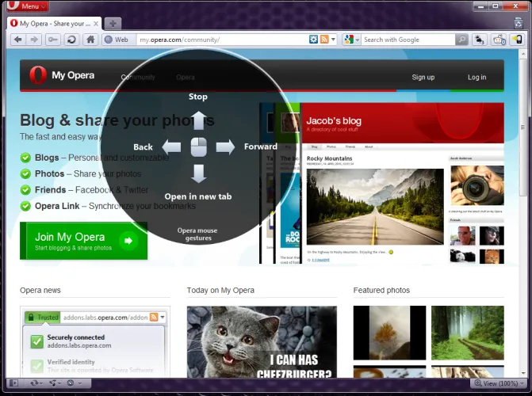Toggle the panel sidebar icon in status bar
The width and height of the screenshot is (532, 396).
click(x=14, y=383)
